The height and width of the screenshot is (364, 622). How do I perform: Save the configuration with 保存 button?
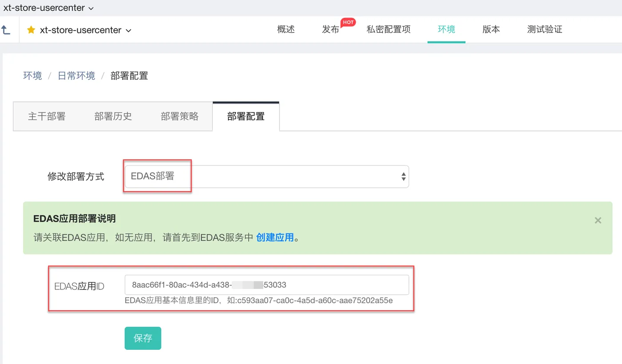tap(143, 338)
